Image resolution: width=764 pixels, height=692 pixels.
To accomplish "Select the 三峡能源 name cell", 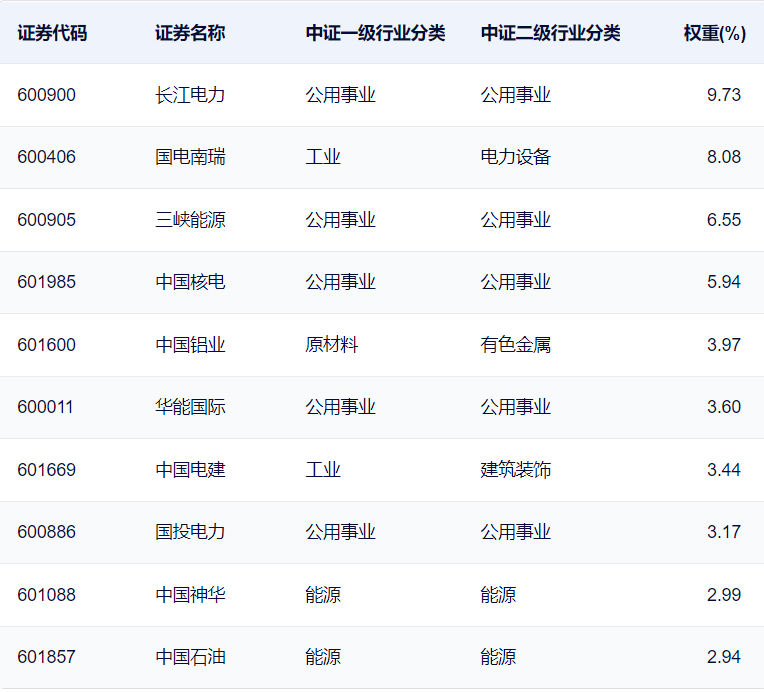I will click(190, 220).
